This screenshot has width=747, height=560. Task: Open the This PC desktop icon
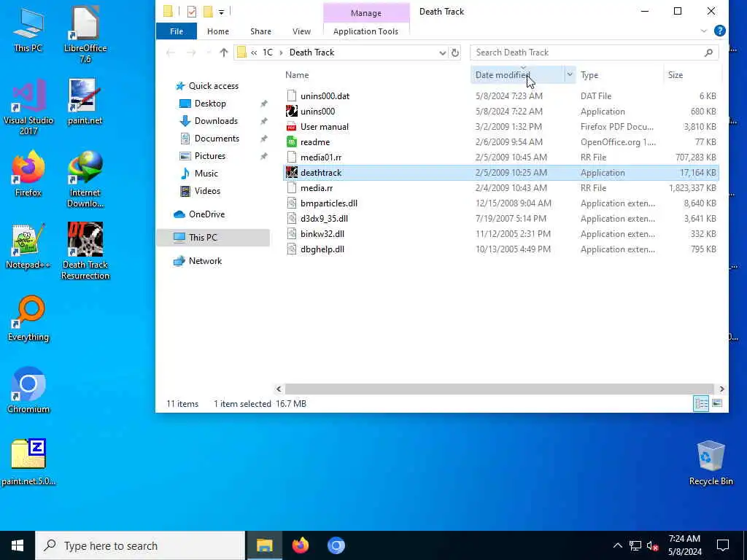coord(28,29)
